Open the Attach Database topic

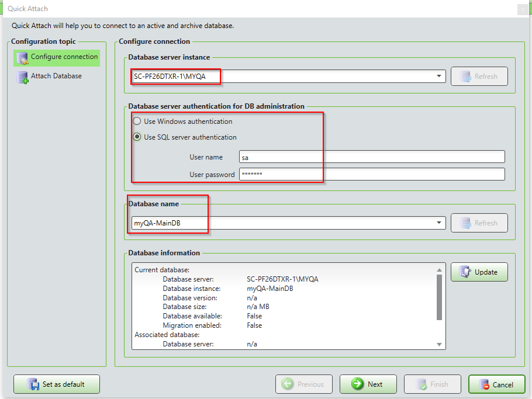(x=50, y=77)
